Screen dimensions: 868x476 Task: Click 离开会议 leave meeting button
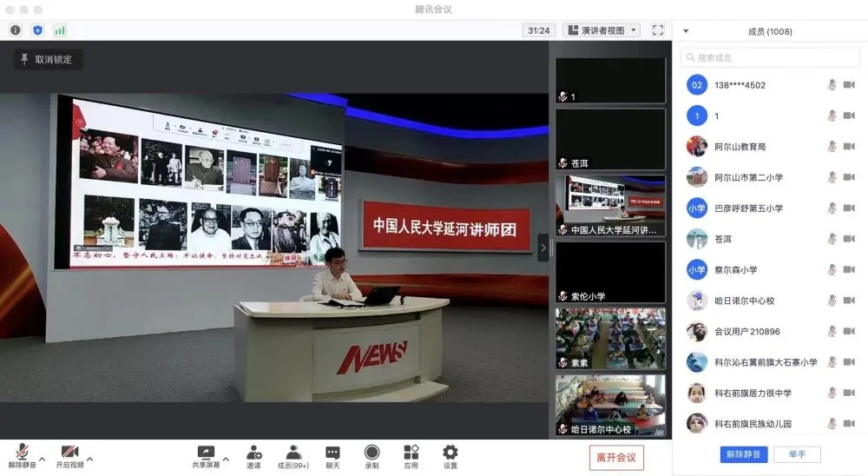(x=616, y=458)
